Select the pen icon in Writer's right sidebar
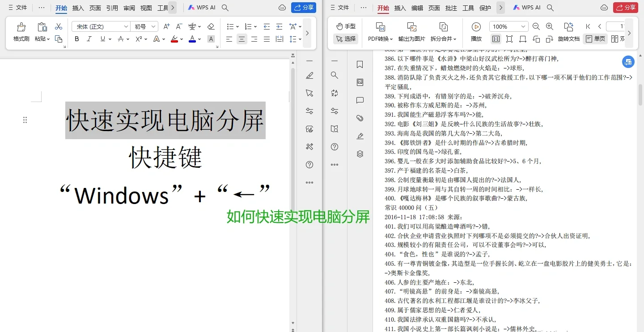The height and width of the screenshot is (332, 644). coord(309,75)
